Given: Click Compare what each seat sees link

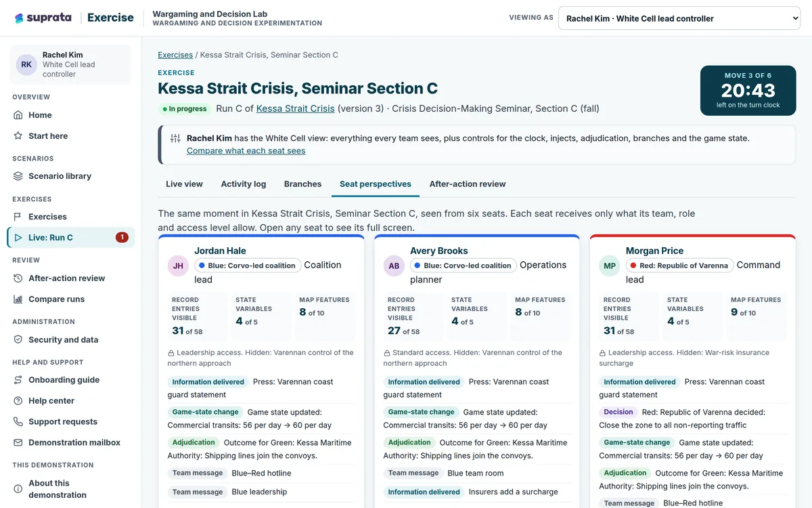Looking at the screenshot, I should tap(246, 151).
